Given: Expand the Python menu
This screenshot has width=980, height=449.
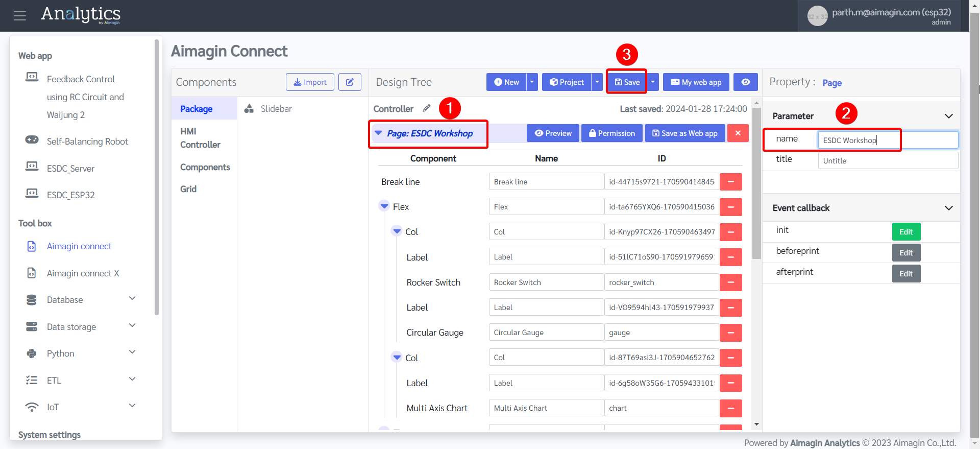Looking at the screenshot, I should [132, 352].
